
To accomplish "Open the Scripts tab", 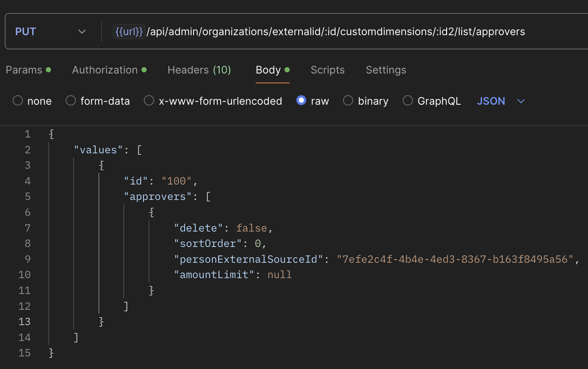I will (328, 70).
